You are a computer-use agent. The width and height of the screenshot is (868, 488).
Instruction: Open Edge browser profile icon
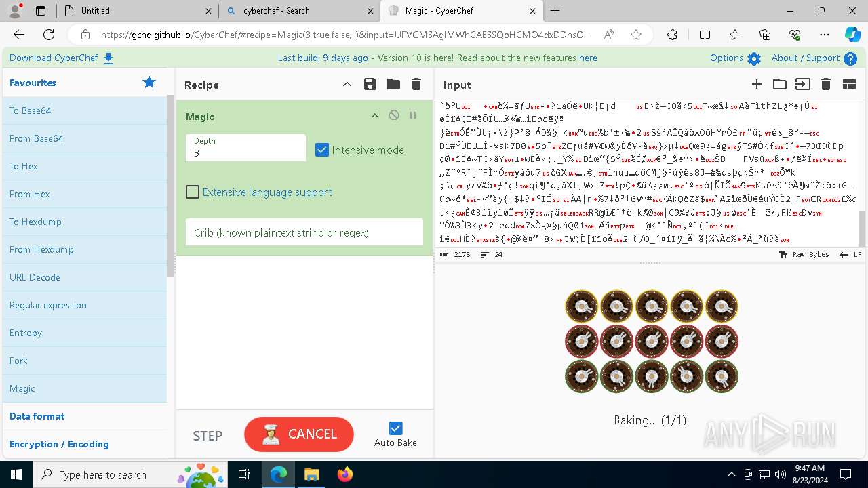[16, 10]
